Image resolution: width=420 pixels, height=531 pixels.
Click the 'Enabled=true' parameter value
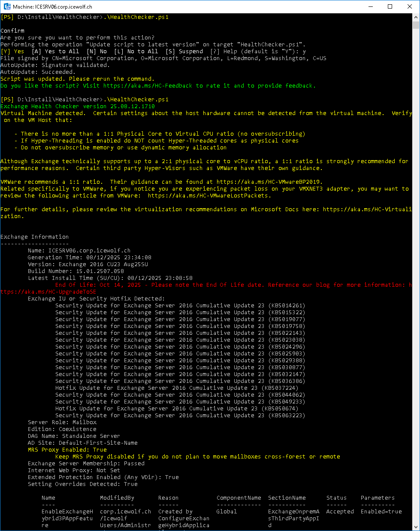(381, 512)
